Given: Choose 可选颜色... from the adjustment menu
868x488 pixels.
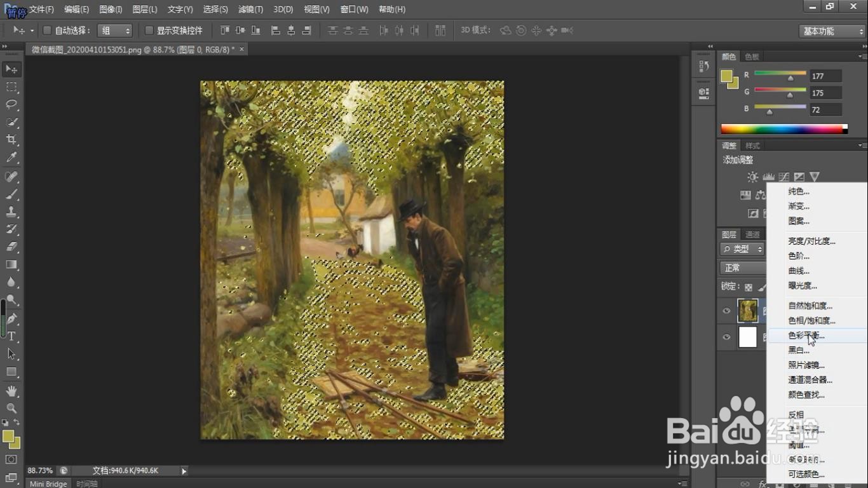Looking at the screenshot, I should [x=806, y=474].
